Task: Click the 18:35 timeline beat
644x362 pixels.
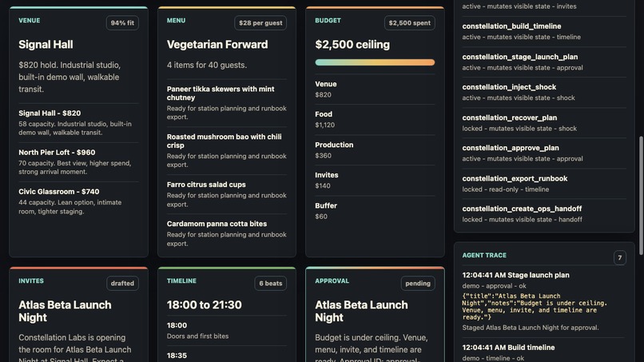Action: coord(177,356)
